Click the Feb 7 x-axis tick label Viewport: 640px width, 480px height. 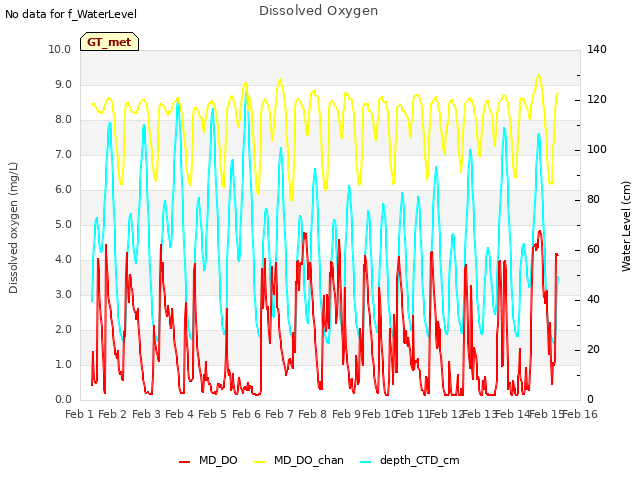point(279,414)
